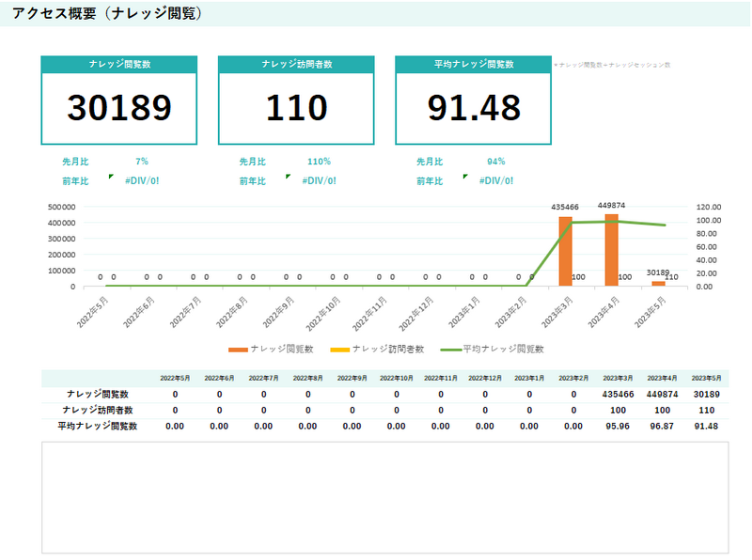752x560 pixels.
Task: Click the green error indicator beside ナレッジ閲覧数 前年比
Action: coord(111,176)
